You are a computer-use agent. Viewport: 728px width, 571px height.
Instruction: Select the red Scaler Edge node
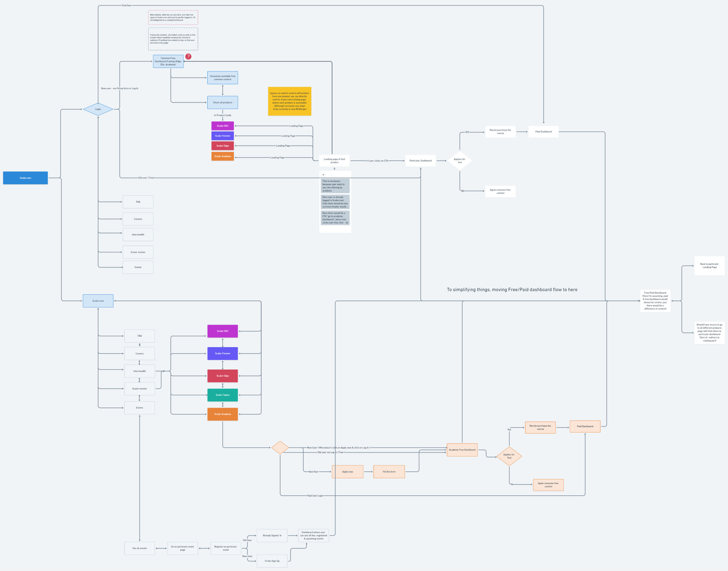tap(222, 146)
